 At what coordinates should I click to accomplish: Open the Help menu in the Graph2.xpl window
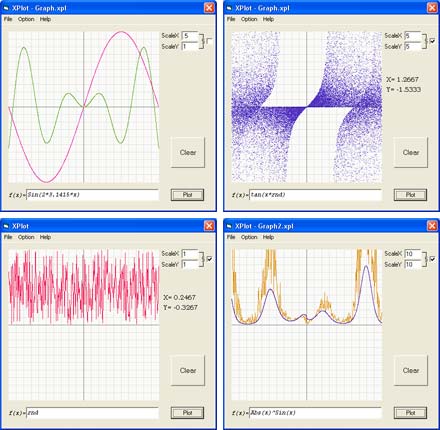(268, 237)
